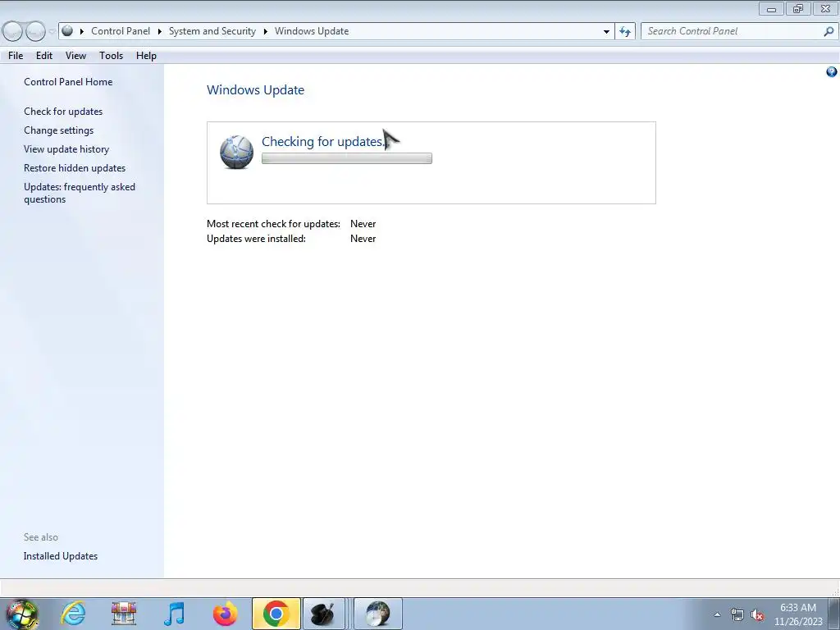Image resolution: width=840 pixels, height=630 pixels.
Task: Close the Windows Update window
Action: (x=825, y=8)
